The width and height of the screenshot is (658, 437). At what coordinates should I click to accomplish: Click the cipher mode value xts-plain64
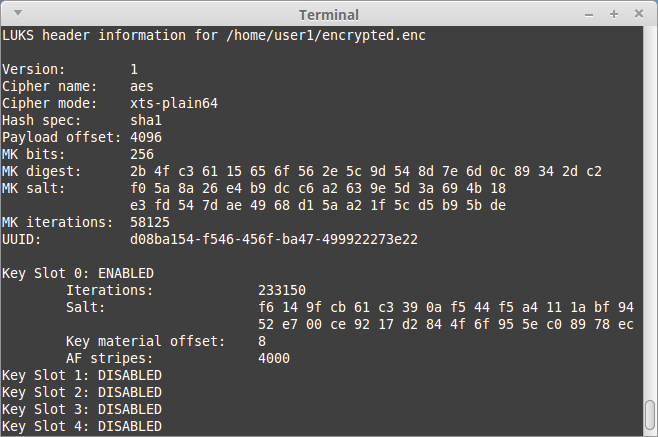coord(173,103)
